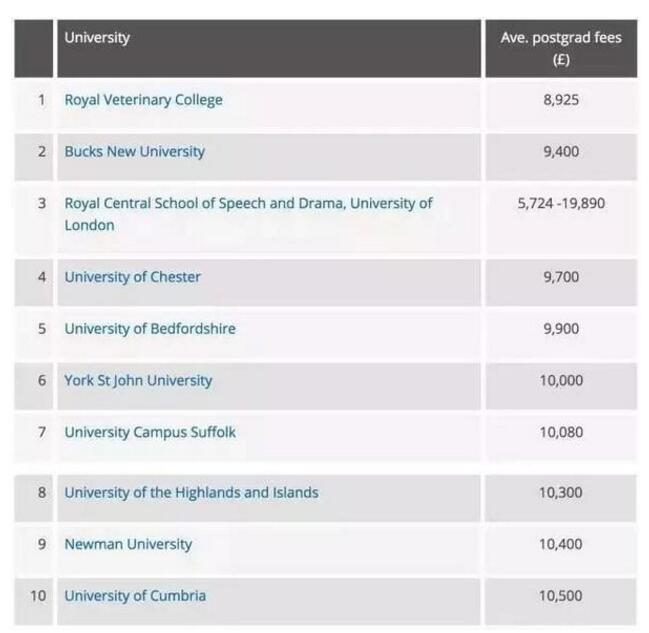Viewport: 649px width, 633px height.
Task: Click the 10,080 fee cell
Action: 560,433
